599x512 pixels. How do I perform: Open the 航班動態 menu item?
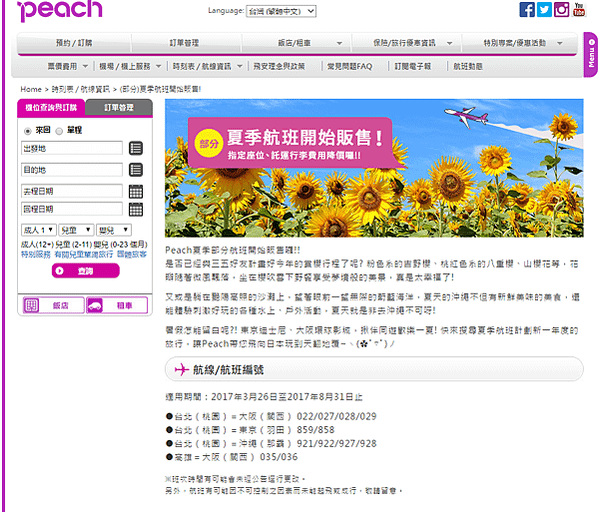[x=468, y=66]
